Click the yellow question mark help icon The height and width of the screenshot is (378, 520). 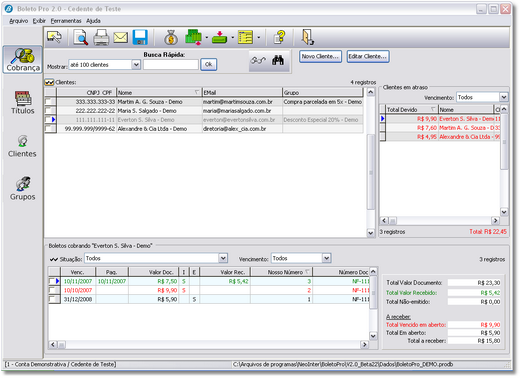[280, 37]
